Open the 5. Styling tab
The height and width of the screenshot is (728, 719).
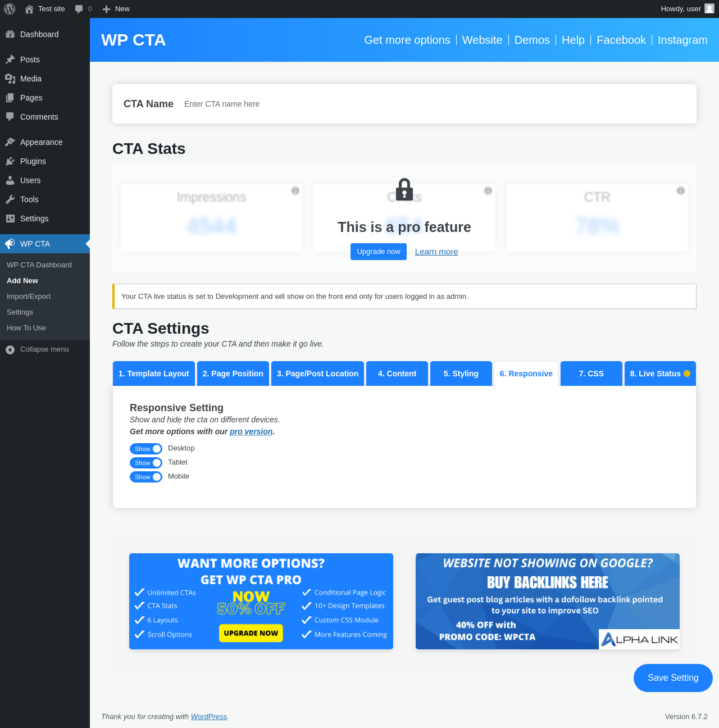(x=461, y=374)
